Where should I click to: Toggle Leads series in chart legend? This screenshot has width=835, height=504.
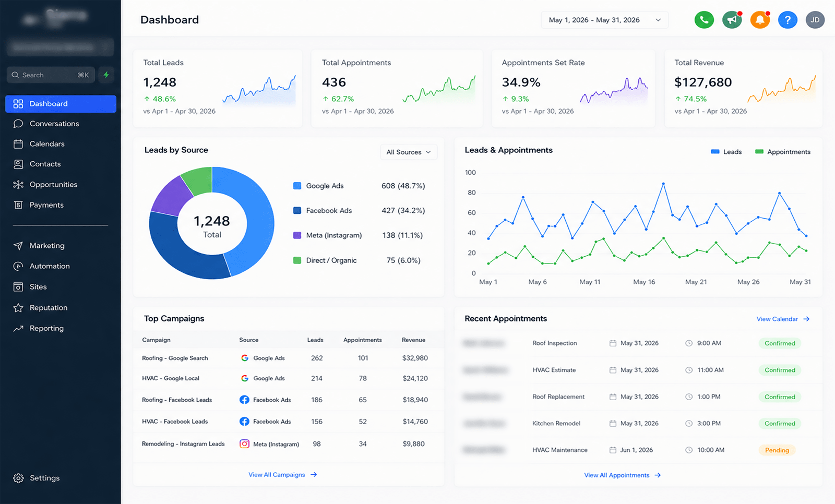726,152
